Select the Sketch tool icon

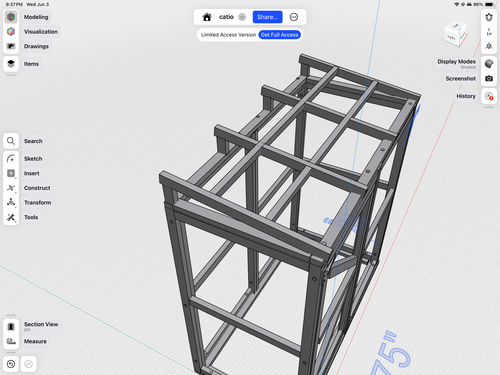point(11,158)
